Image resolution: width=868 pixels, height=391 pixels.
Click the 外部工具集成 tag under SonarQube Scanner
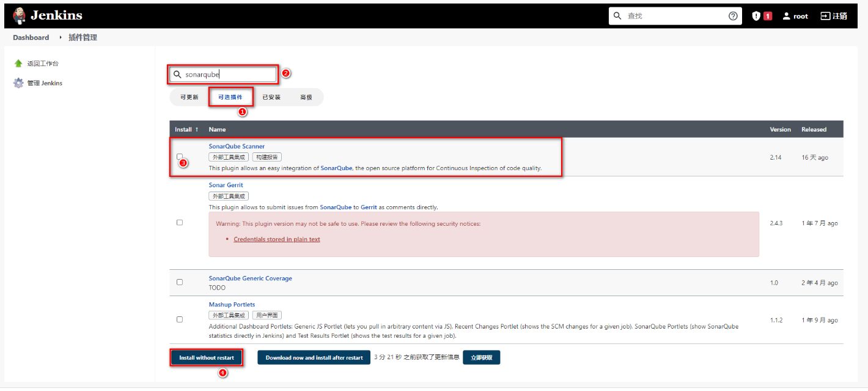229,157
